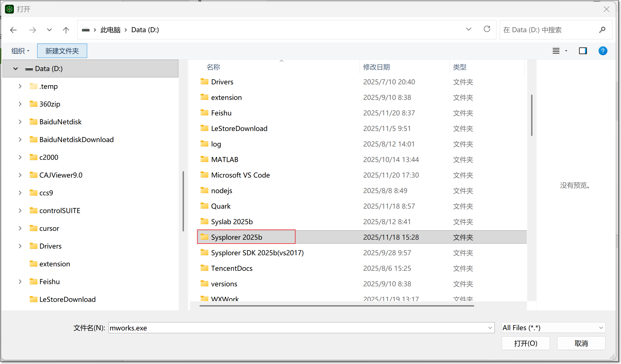Go up one folder level

[66, 30]
